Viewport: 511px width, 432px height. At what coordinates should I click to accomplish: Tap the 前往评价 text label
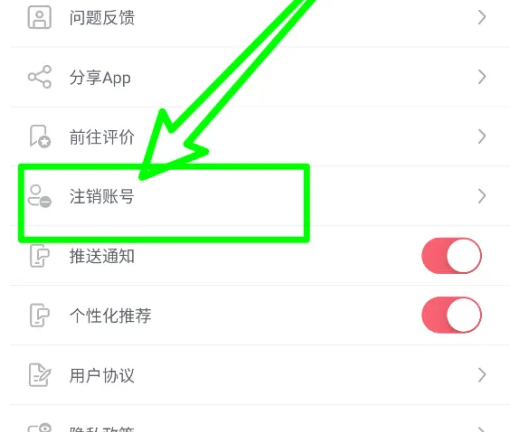pos(102,137)
